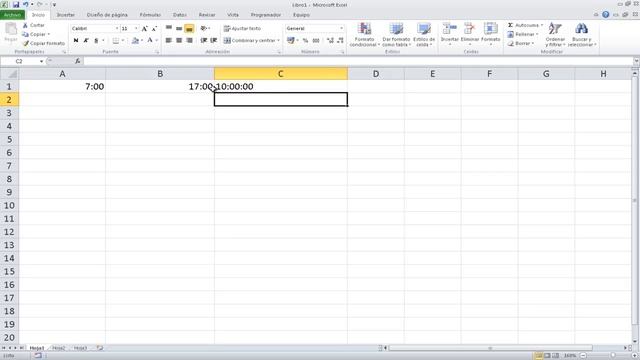This screenshot has width=640, height=360.
Task: Toggle bottom vertical alignment
Action: [x=189, y=29]
